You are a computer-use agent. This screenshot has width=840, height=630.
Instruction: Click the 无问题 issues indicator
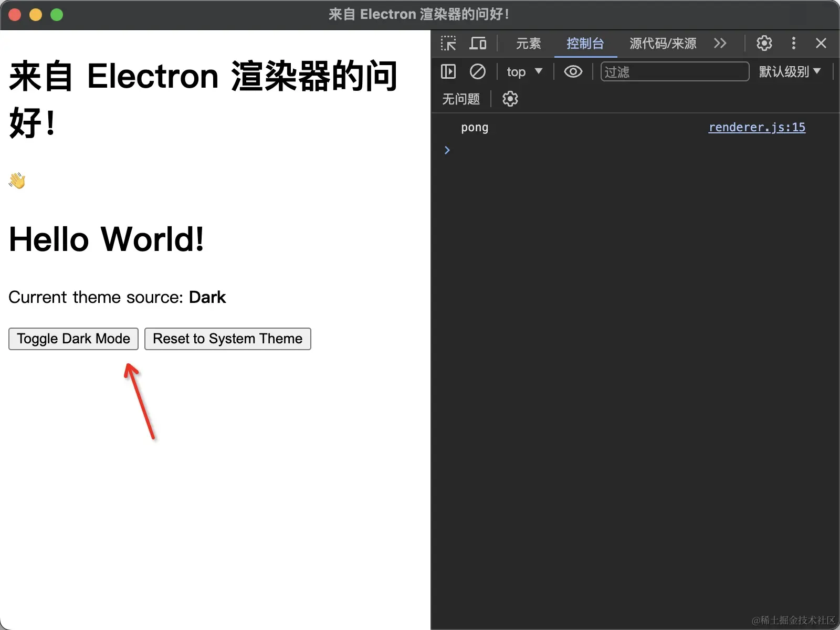pyautogui.click(x=460, y=99)
